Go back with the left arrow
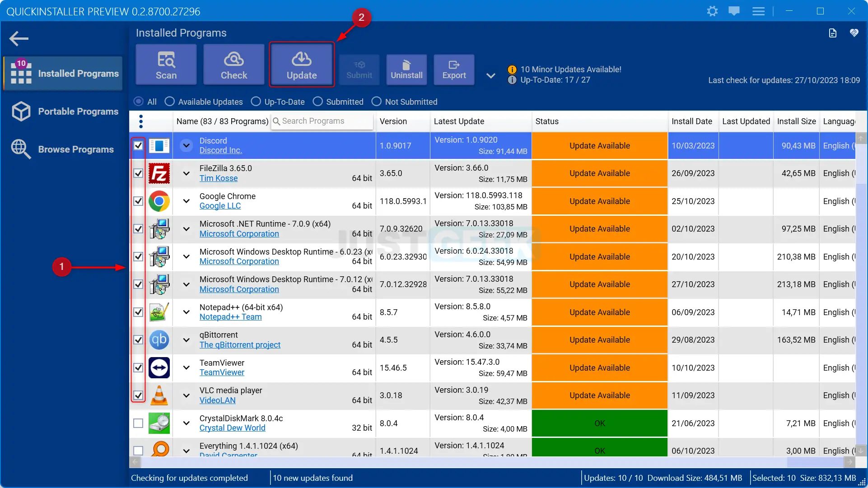Screen dimensions: 868x488 [x=19, y=38]
